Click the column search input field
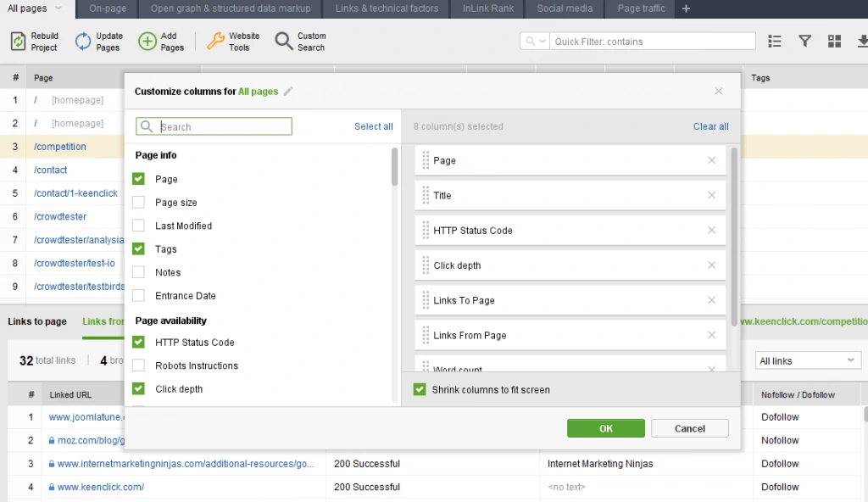This screenshot has height=502, width=868. point(214,126)
